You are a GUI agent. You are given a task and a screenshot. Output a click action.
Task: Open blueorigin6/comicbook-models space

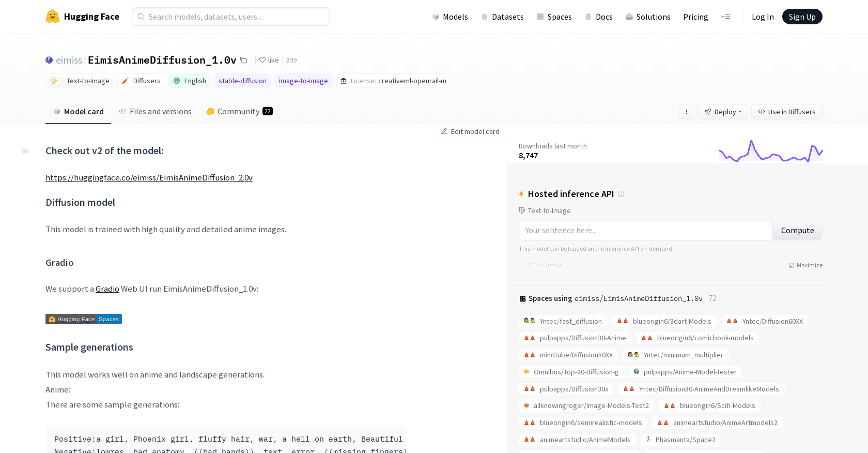(698, 338)
